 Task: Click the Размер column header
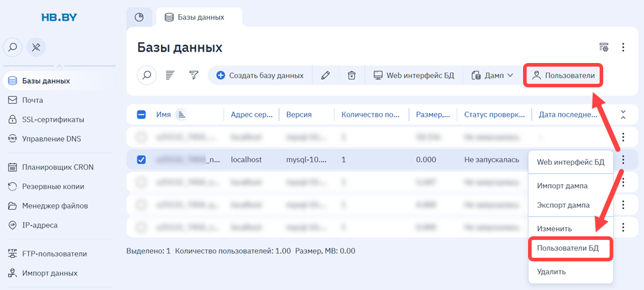[x=433, y=115]
